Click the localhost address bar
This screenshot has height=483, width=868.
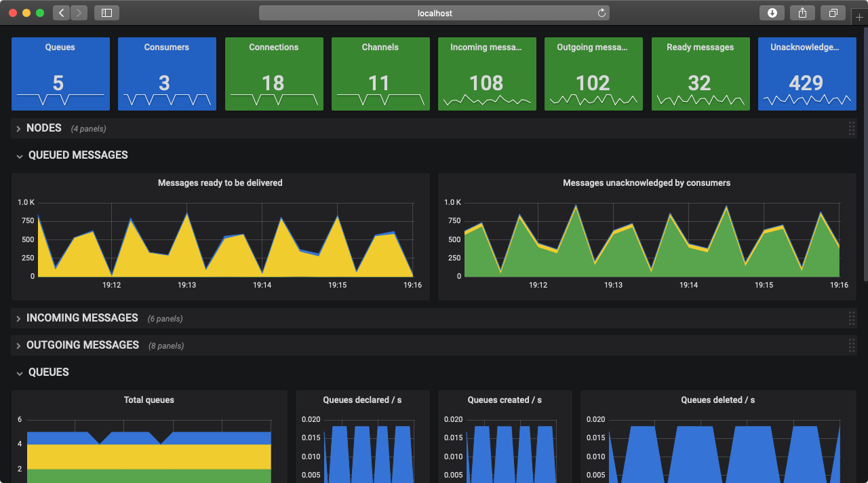[x=433, y=12]
